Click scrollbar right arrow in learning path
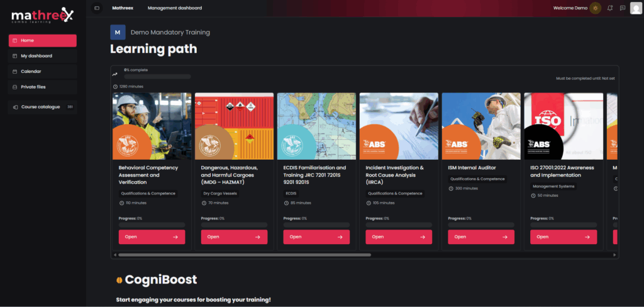Viewport: 644px width, 307px height. click(x=614, y=255)
